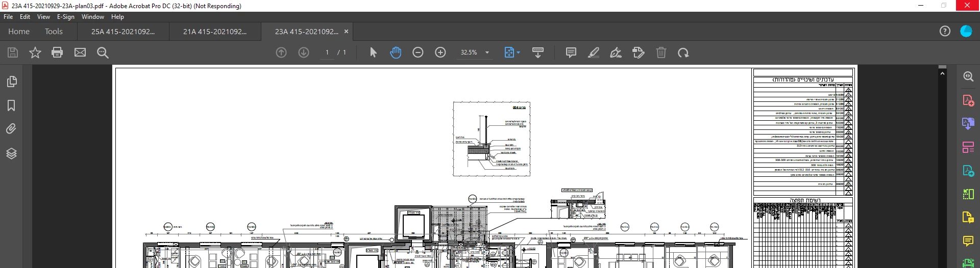
Task: Expand fit page options dropdown arrow
Action: (518, 52)
